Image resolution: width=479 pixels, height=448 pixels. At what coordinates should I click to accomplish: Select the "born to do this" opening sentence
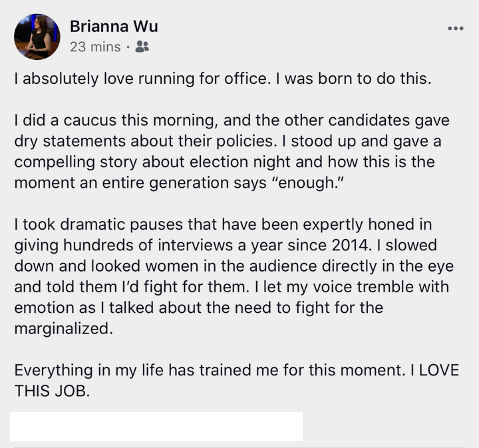tap(223, 79)
